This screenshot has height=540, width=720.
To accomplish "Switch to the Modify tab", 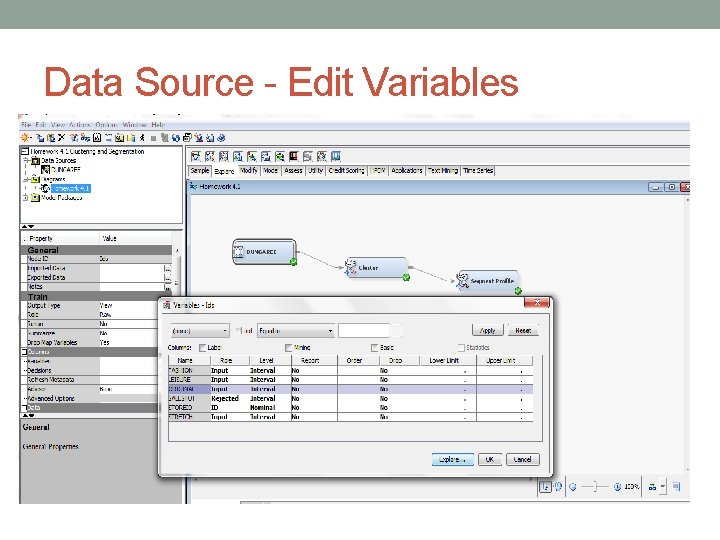I will click(x=248, y=170).
